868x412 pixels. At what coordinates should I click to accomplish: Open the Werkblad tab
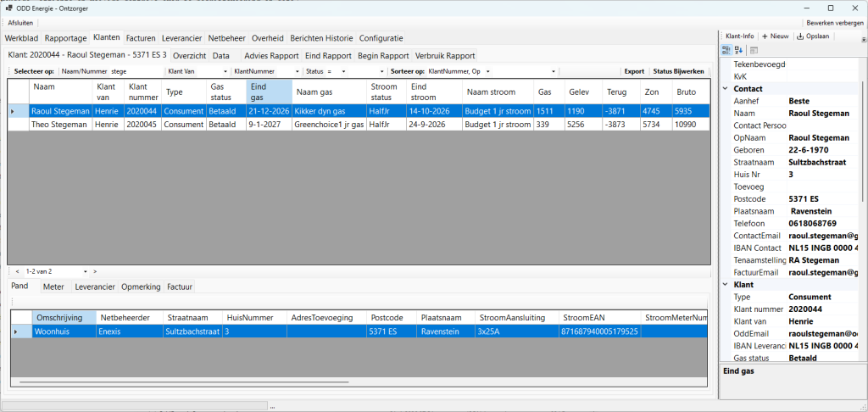pyautogui.click(x=21, y=38)
